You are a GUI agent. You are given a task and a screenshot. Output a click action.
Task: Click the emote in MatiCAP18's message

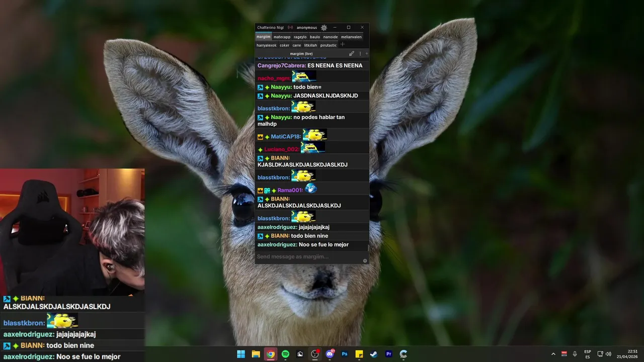[314, 135]
